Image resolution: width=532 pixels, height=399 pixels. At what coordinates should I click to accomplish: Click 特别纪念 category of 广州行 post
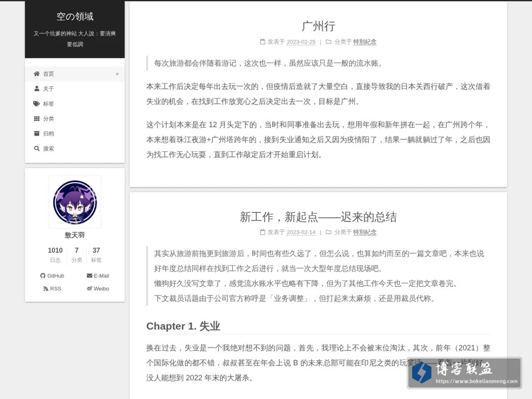click(365, 42)
